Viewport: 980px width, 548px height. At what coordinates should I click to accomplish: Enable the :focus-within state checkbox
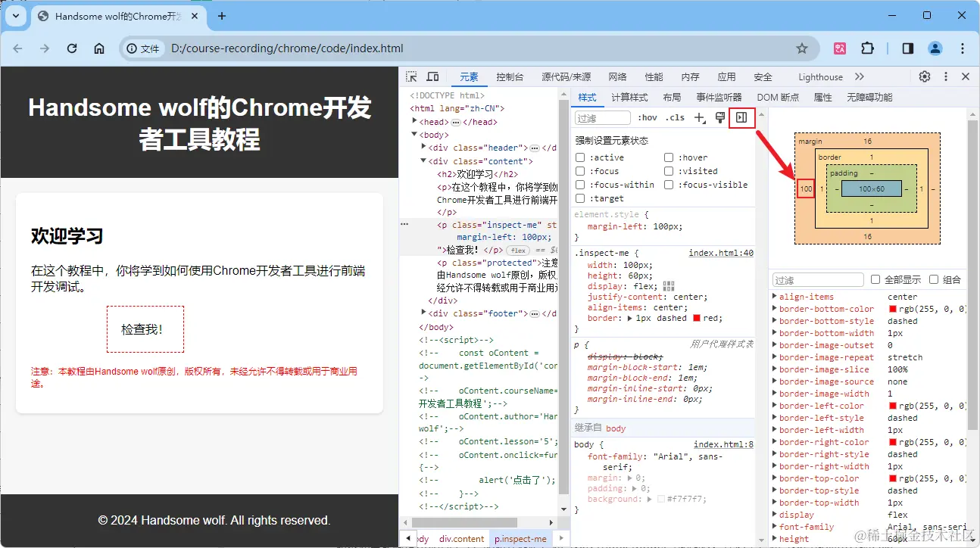click(580, 185)
